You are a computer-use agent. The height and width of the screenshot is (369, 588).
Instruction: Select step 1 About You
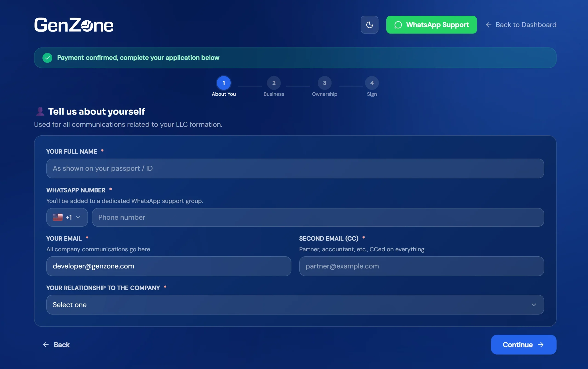click(224, 87)
